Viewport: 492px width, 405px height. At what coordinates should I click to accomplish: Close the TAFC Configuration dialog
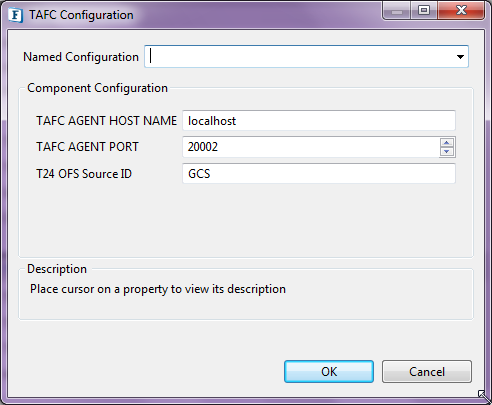[461, 11]
